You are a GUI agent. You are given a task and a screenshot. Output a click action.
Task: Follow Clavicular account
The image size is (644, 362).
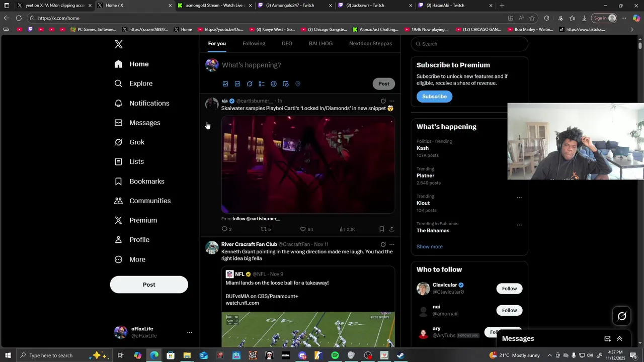[x=509, y=289]
